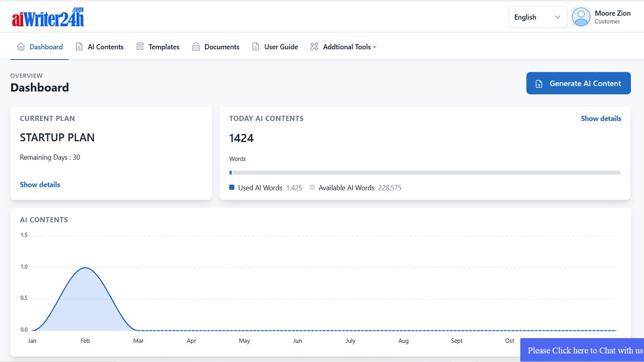The height and width of the screenshot is (362, 644).
Task: Switch to the Templates tab
Action: point(164,47)
